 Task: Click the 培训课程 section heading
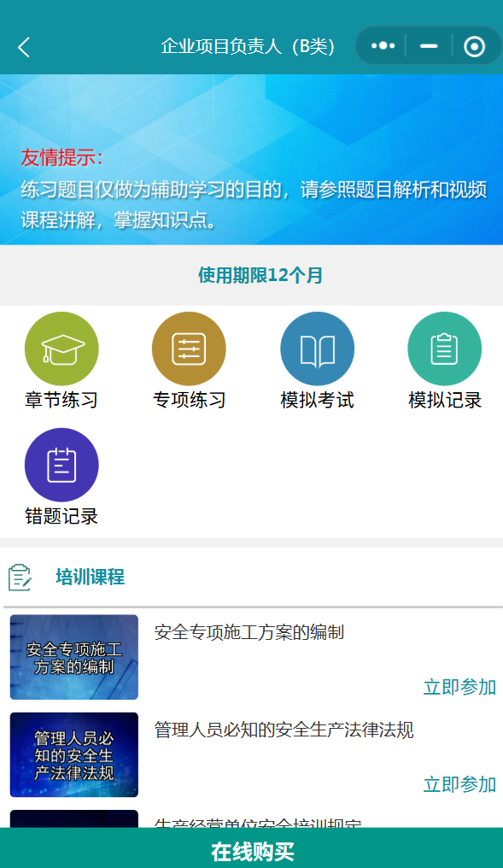[91, 577]
